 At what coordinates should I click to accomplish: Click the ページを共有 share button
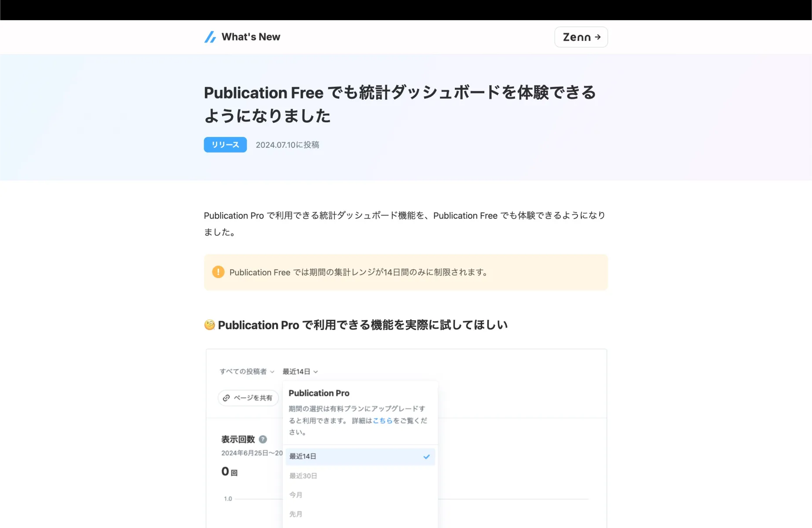248,398
